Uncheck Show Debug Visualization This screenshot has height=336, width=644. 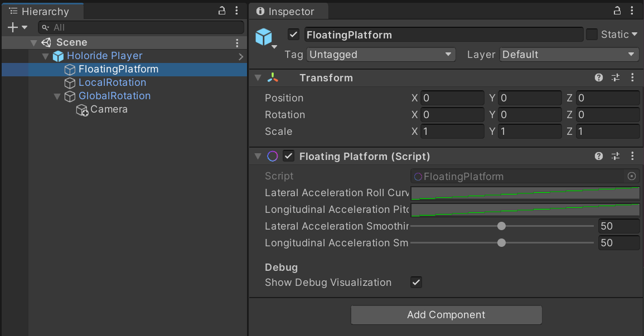point(416,283)
